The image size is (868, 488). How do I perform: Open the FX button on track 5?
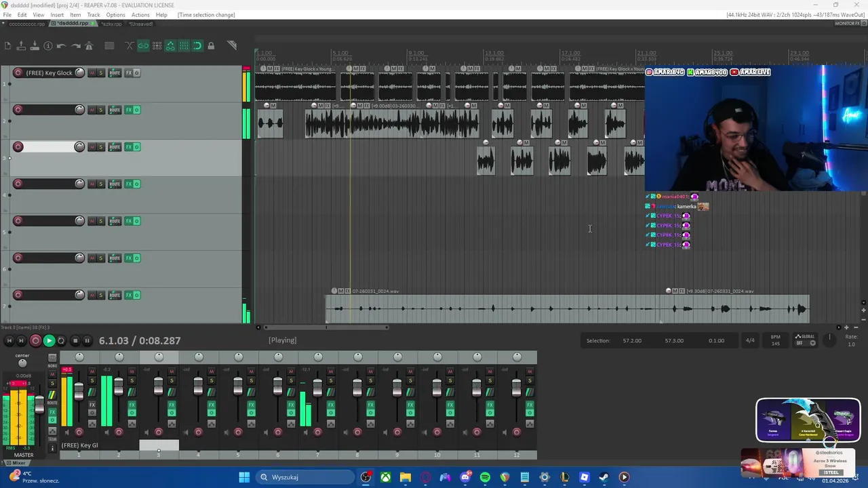point(129,221)
